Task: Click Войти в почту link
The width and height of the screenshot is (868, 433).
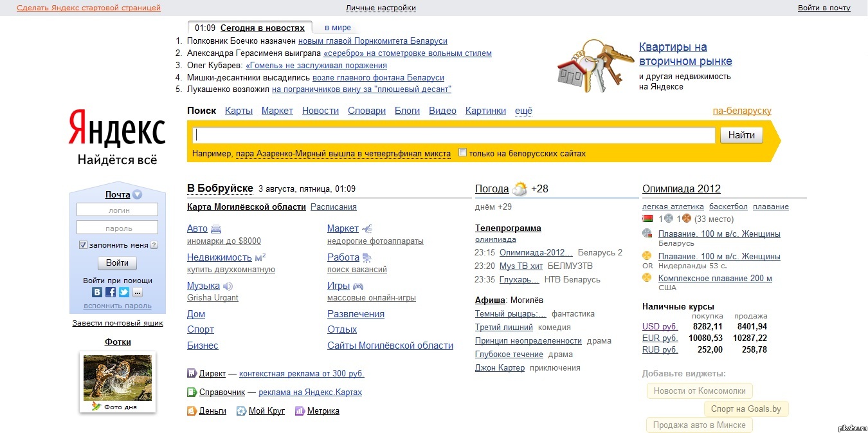Action: coord(824,8)
